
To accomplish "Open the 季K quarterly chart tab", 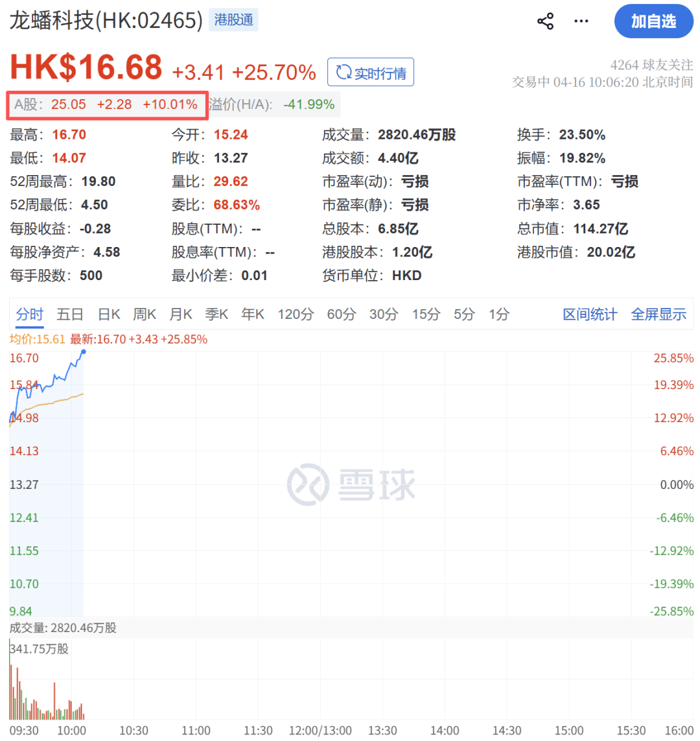I will coord(216,314).
